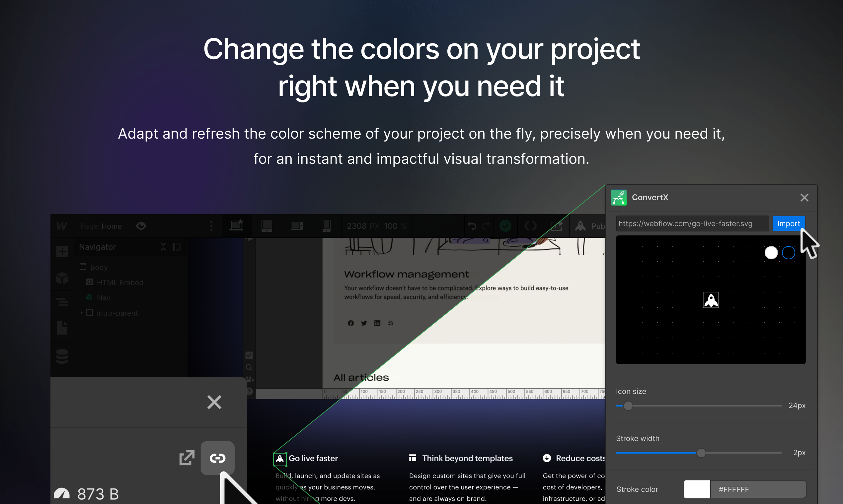Viewport: 843px width, 504px height.
Task: Click the ConvertX app logo
Action: 619,198
